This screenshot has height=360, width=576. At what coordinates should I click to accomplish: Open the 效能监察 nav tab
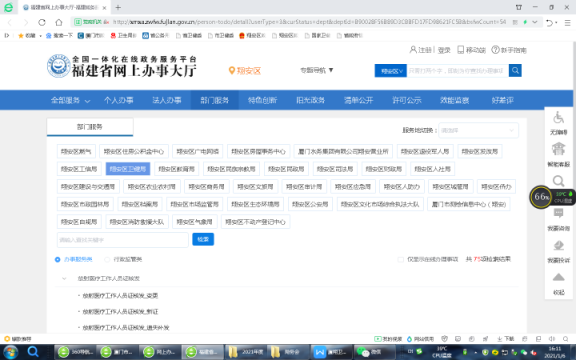pos(454,100)
